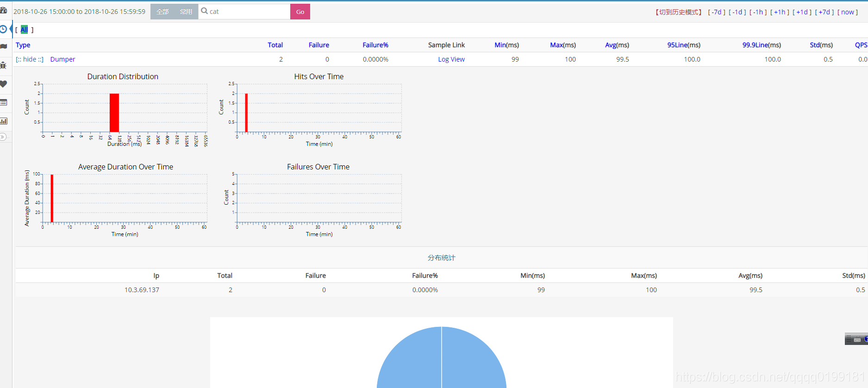The height and width of the screenshot is (388, 868).
Task: Sort by Min(ms) column header
Action: coord(506,45)
